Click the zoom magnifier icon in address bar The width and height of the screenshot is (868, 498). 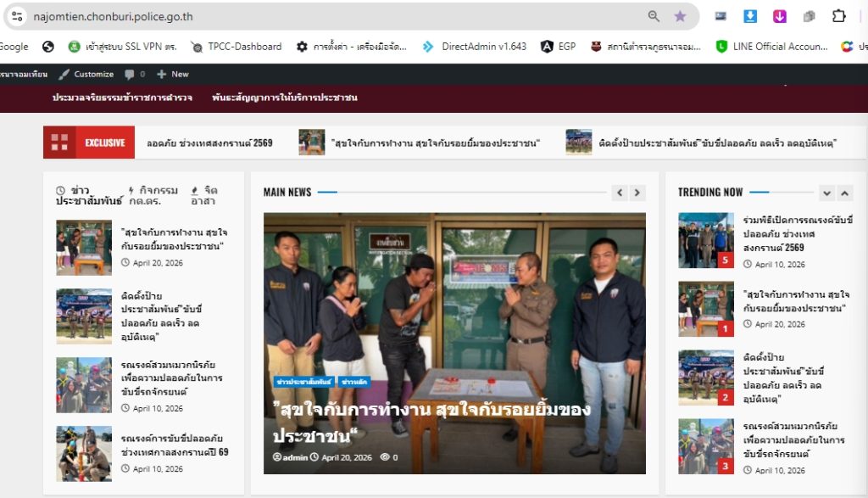pyautogui.click(x=654, y=16)
